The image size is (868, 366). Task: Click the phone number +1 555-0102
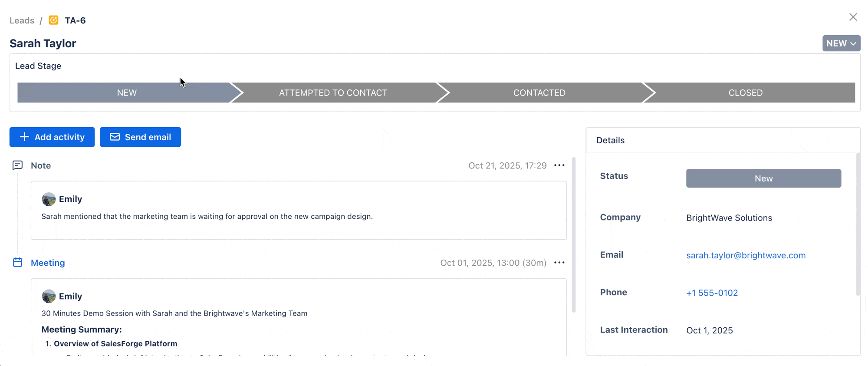(712, 293)
